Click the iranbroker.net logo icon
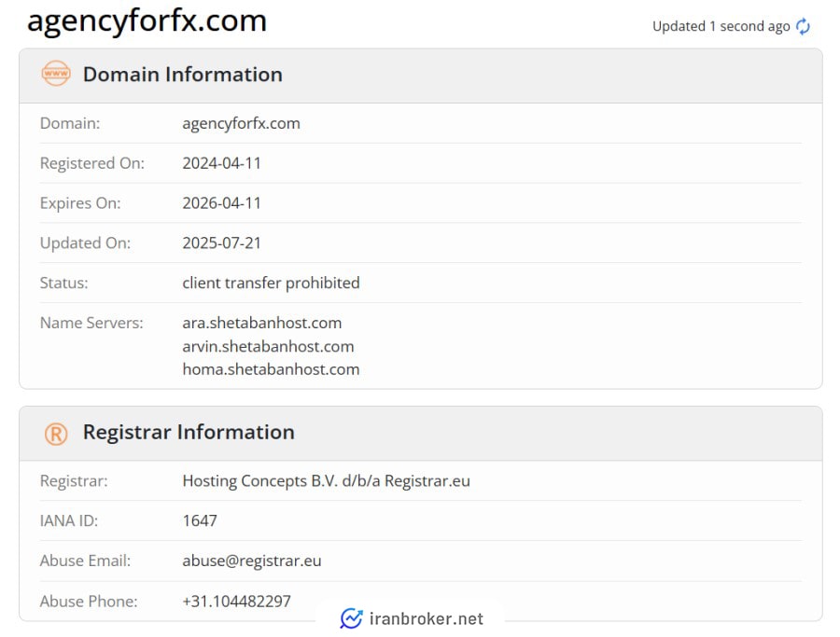The height and width of the screenshot is (637, 840). [x=352, y=618]
